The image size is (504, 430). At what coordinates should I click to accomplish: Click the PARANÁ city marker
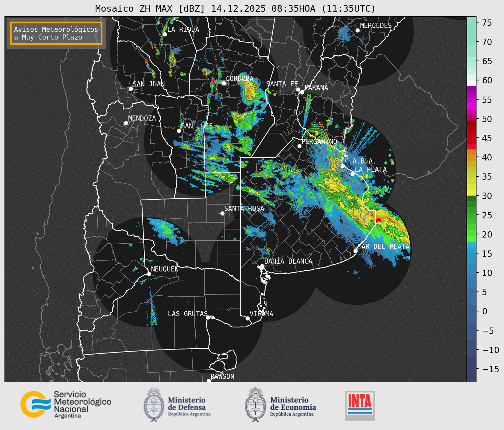302,92
